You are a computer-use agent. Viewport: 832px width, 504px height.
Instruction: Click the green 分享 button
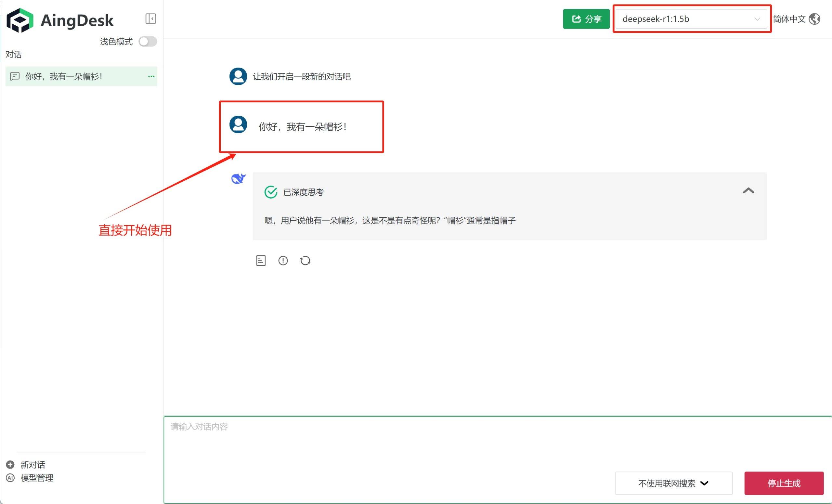click(x=586, y=19)
